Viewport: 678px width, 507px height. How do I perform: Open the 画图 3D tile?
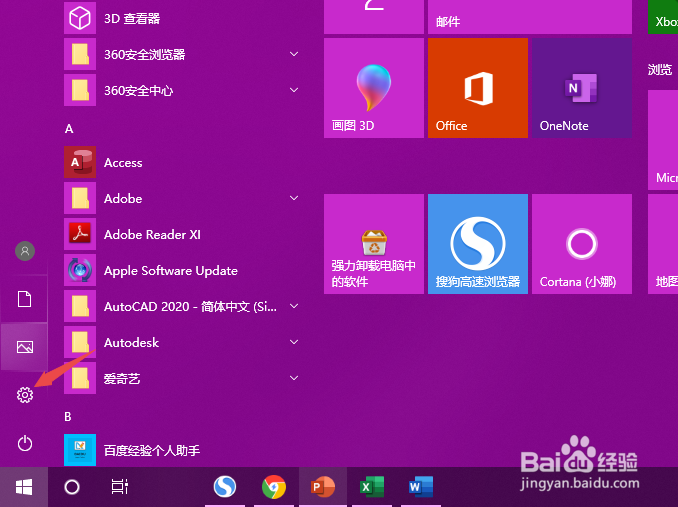point(374,88)
